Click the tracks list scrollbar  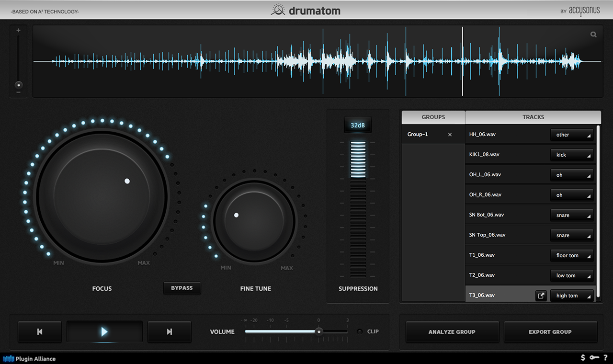(x=598, y=212)
